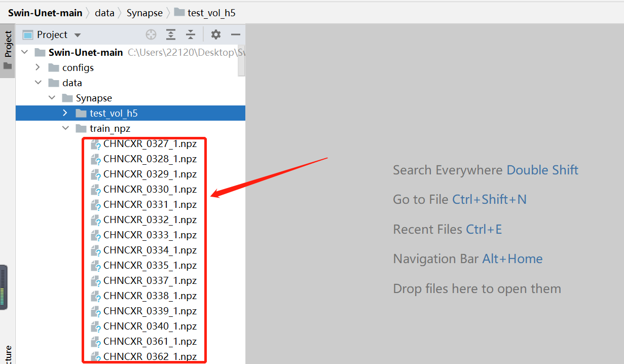Click the CHNCXR_0340_1.npz file icon
Viewport: 624px width, 364px height.
[x=95, y=326]
